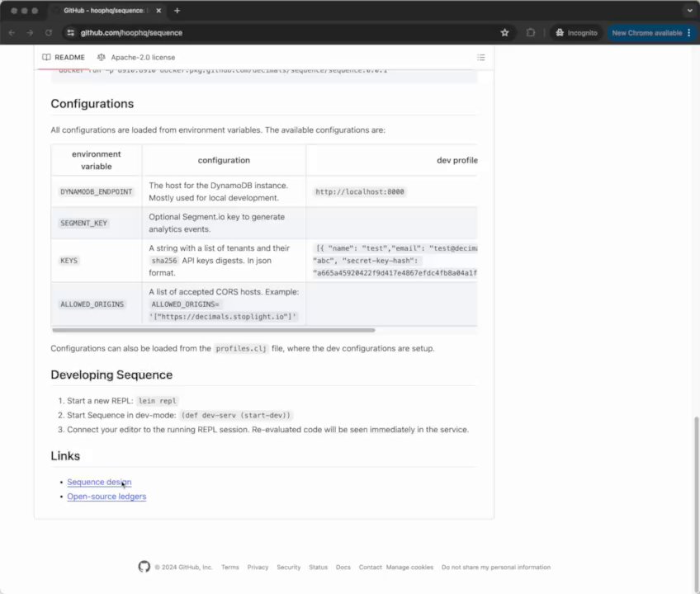Click the Incognito indicator icon
Viewport: 700px width, 594px height.
point(560,33)
